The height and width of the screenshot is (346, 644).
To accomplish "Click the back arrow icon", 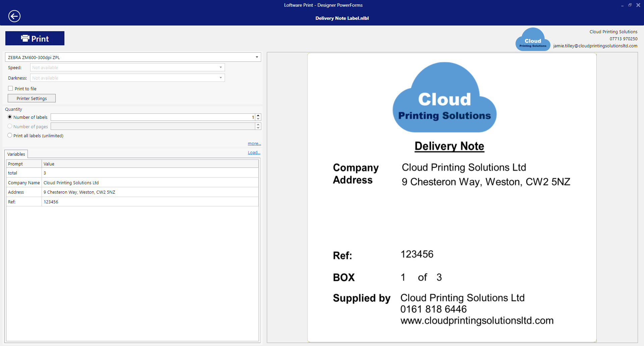I will tap(14, 16).
